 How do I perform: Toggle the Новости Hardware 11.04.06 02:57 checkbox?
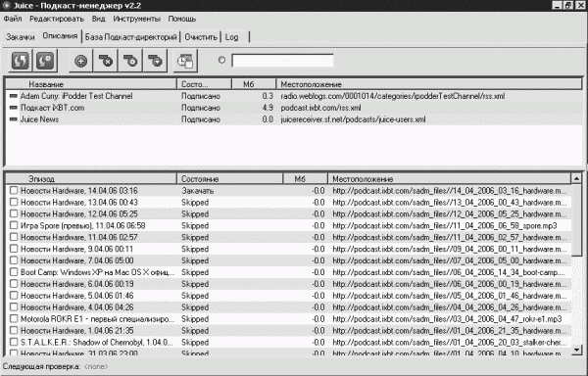(x=14, y=237)
